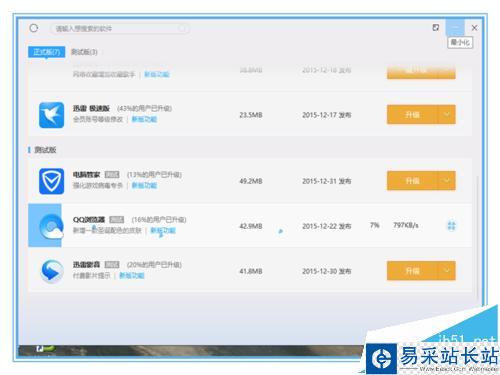Click the 2015-12-17 发布 date

pyautogui.click(x=326, y=115)
